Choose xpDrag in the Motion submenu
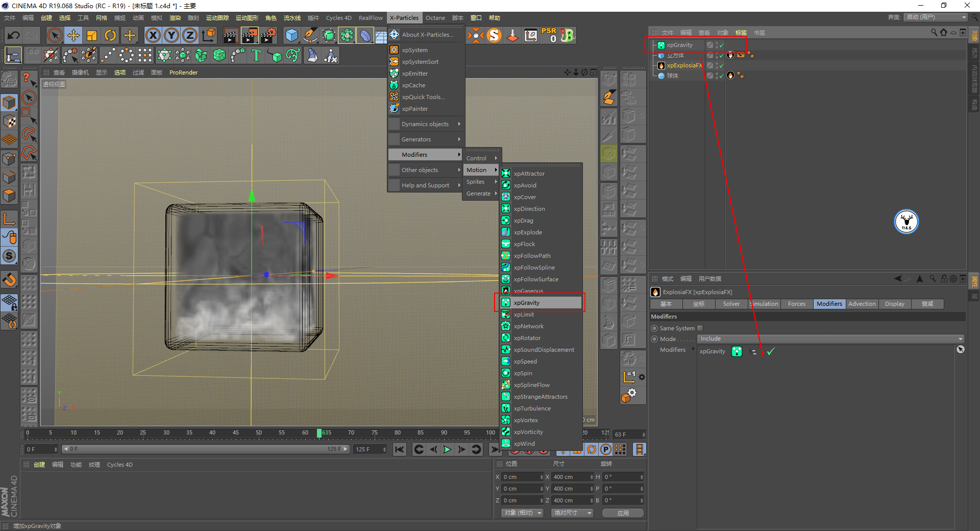 [541, 221]
